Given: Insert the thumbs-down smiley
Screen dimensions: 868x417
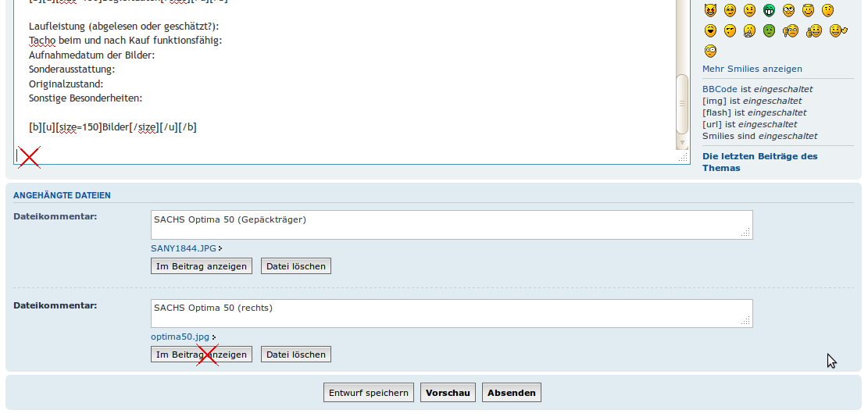Looking at the screenshot, I should coord(791,30).
